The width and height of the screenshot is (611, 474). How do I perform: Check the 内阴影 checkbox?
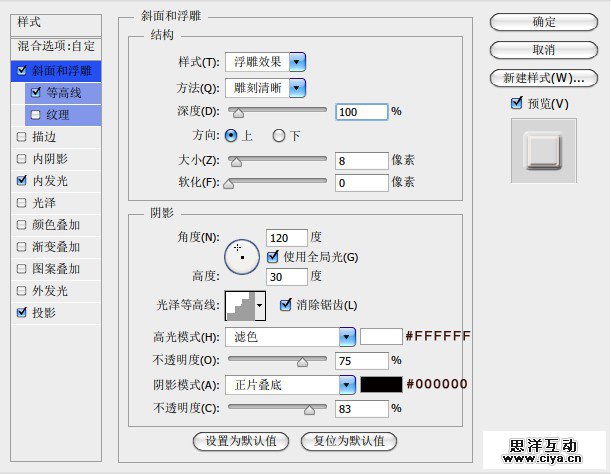tap(22, 159)
